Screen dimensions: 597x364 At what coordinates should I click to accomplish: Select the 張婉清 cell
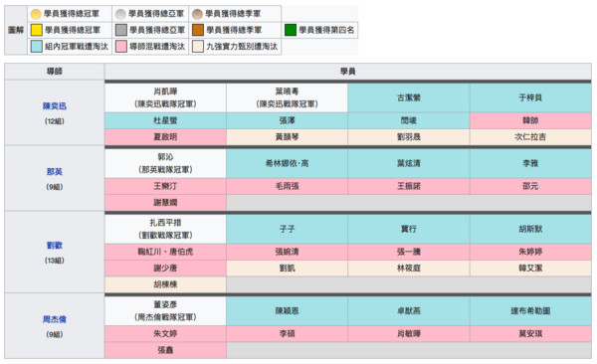pos(288,252)
